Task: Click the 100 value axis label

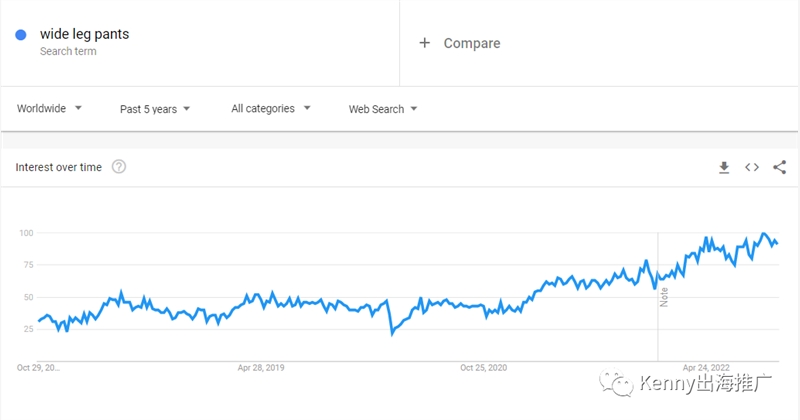Action: tap(26, 233)
